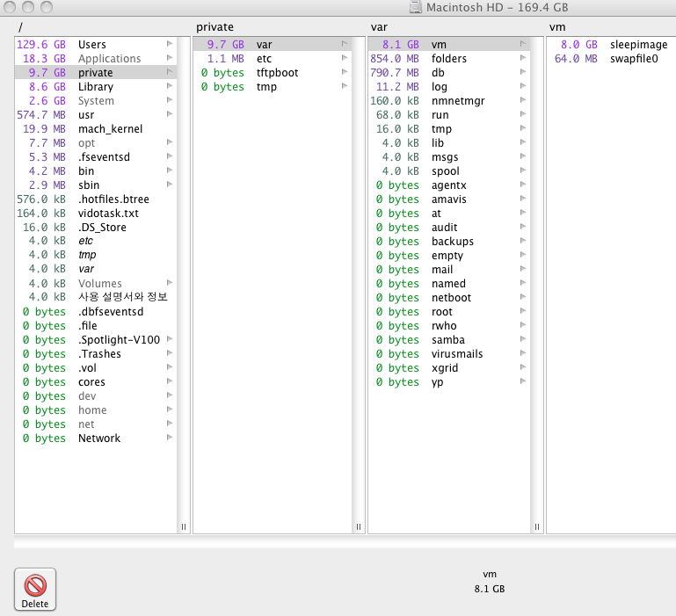Select the Users folder row
The width and height of the screenshot is (676, 616).
(x=96, y=45)
